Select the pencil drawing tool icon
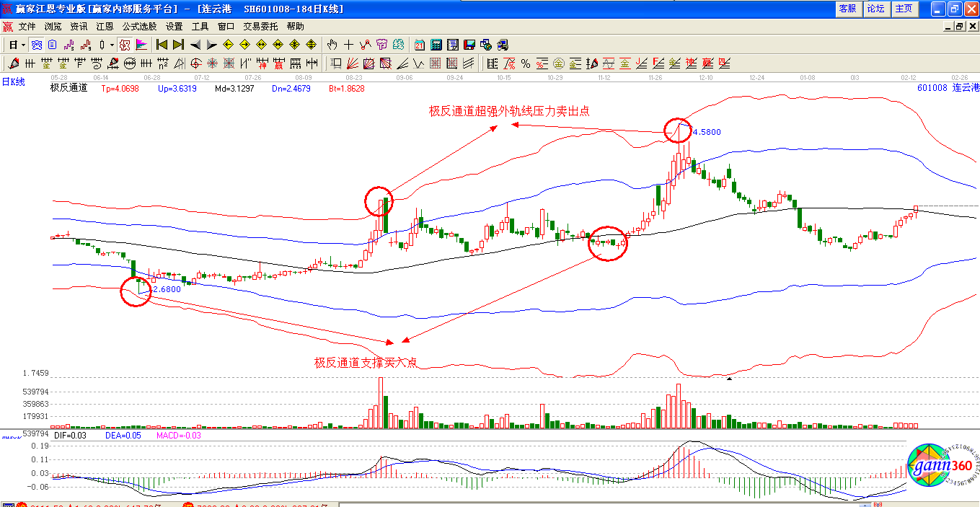 click(x=14, y=63)
